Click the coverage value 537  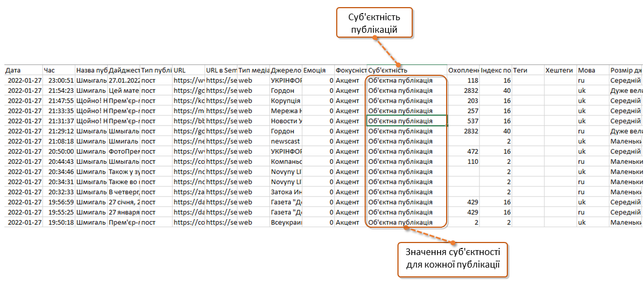464,121
